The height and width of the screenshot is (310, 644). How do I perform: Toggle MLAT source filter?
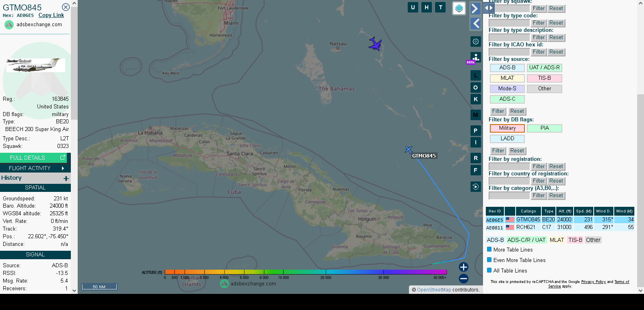coord(507,78)
